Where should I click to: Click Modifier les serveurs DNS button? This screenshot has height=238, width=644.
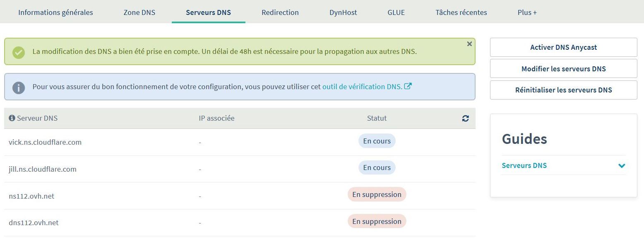click(563, 69)
